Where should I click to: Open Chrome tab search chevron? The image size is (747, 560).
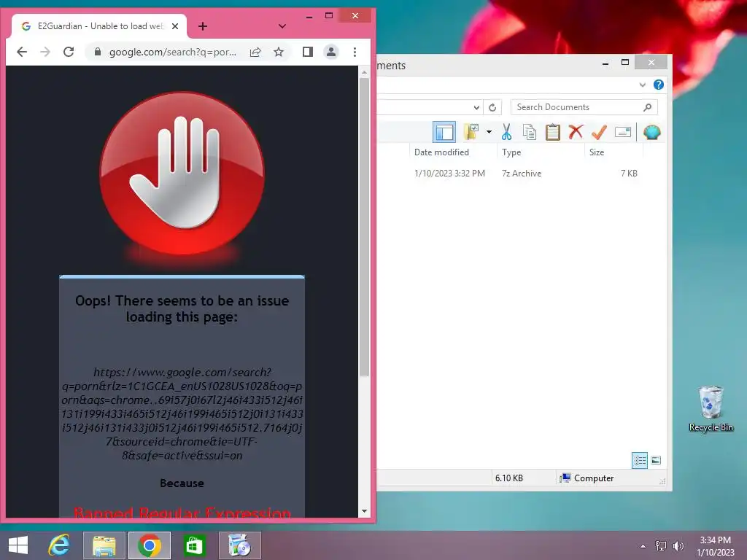click(282, 26)
